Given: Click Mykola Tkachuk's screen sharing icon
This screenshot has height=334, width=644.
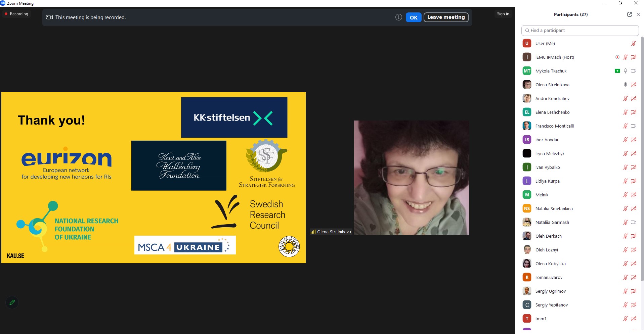Looking at the screenshot, I should [x=617, y=71].
